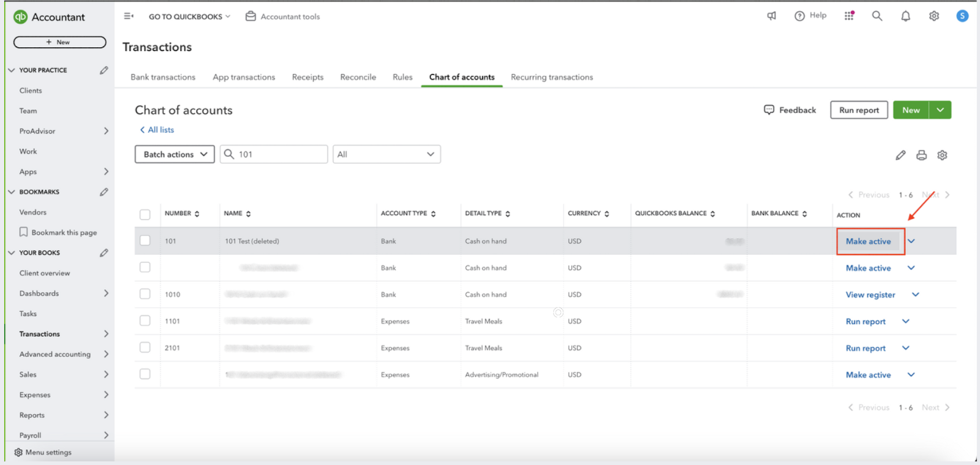Expand action menu for row 101
Viewport: 980px width, 465px height.
point(911,241)
